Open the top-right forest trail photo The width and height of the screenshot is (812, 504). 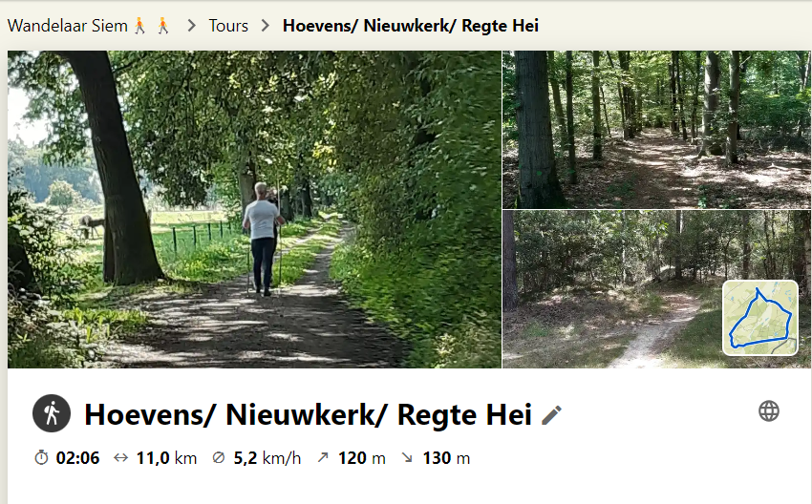656,130
